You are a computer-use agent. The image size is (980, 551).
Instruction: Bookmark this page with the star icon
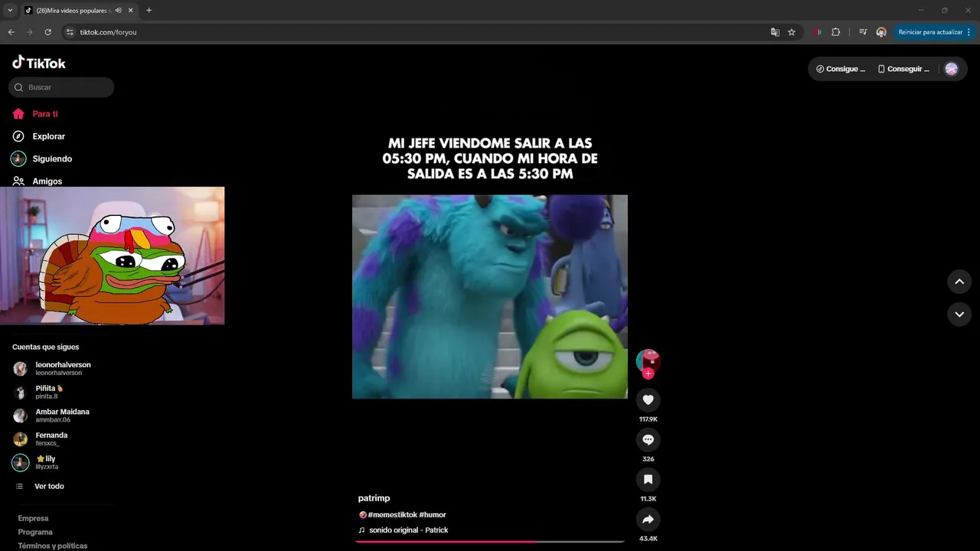[792, 32]
